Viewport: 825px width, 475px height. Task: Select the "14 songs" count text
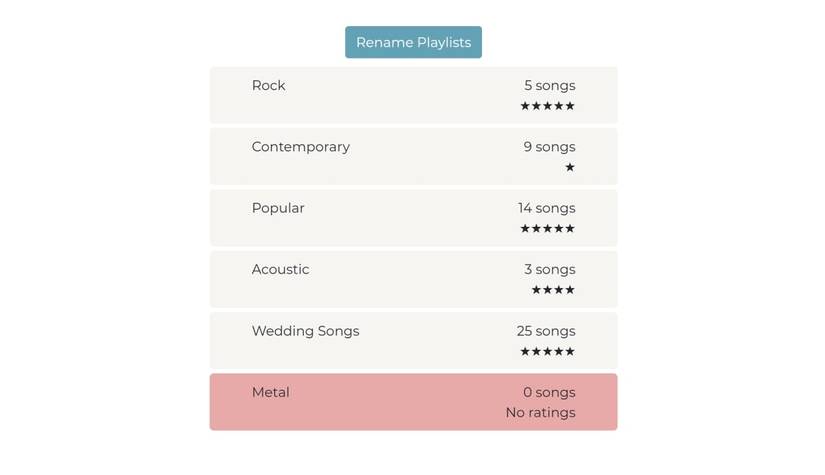pos(546,208)
